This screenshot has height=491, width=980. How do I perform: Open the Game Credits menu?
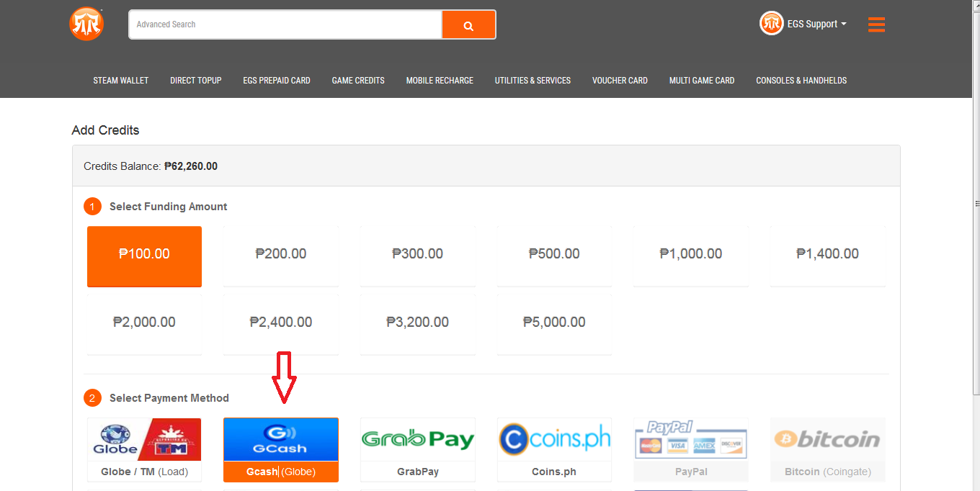pos(358,81)
